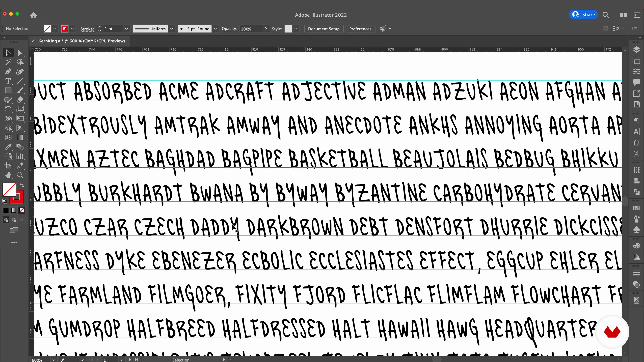Enable Draw Behind mode
The height and width of the screenshot is (362, 644).
click(14, 220)
